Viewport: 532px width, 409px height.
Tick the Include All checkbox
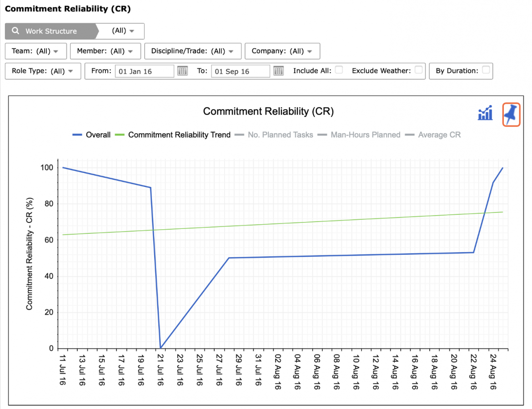[x=339, y=70]
